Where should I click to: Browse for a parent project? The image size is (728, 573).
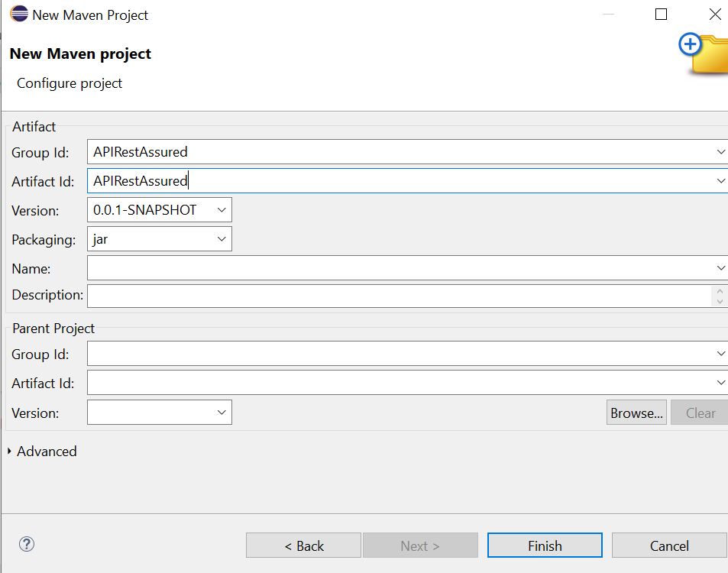pos(636,412)
